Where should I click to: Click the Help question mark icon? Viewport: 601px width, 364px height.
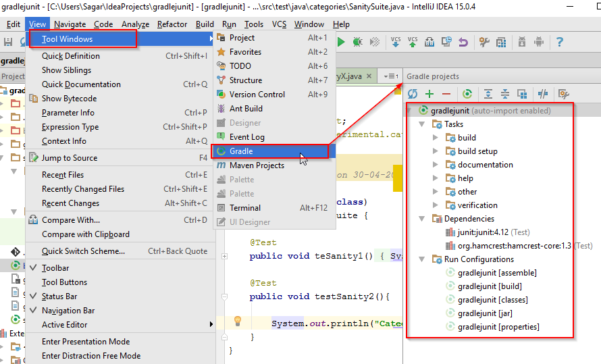[560, 42]
